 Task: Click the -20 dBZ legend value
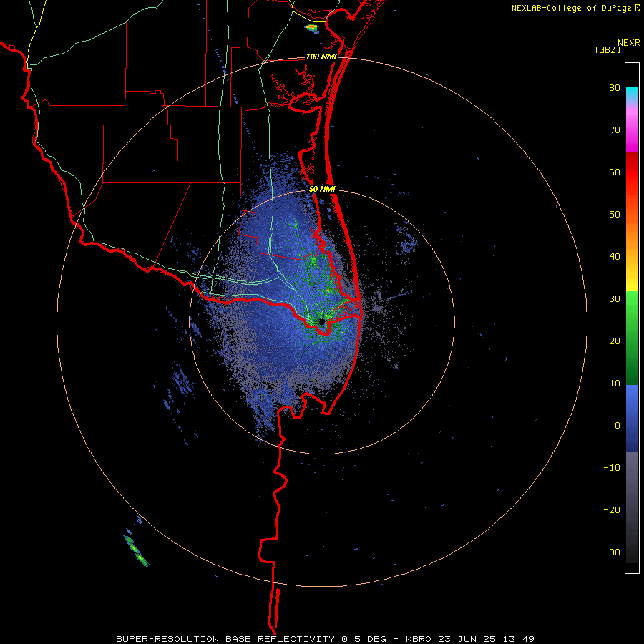(612, 510)
